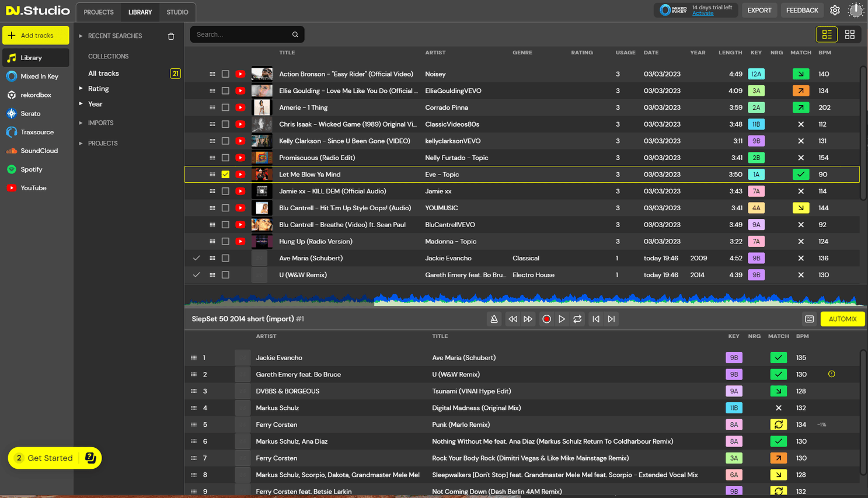Viewport: 868px width, 498px height.
Task: Select Tsunami (VINAI Hype Edit) playlist row
Action: 522,391
